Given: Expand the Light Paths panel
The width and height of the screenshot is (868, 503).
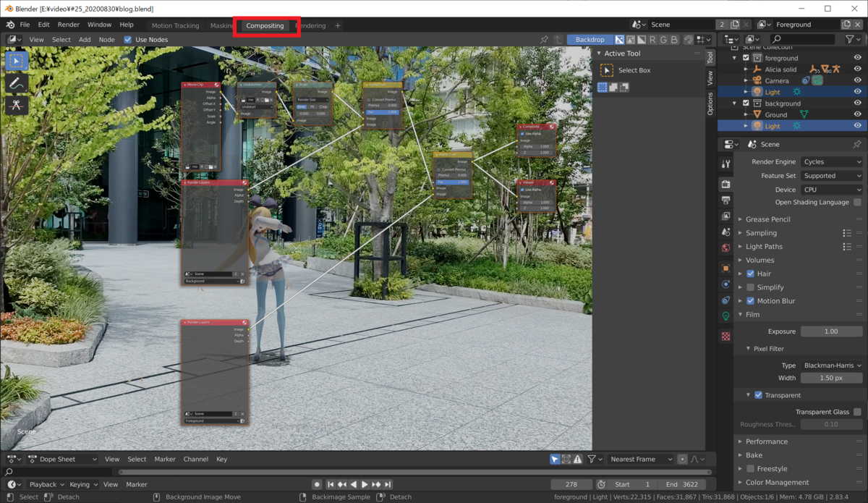Looking at the screenshot, I should [764, 247].
